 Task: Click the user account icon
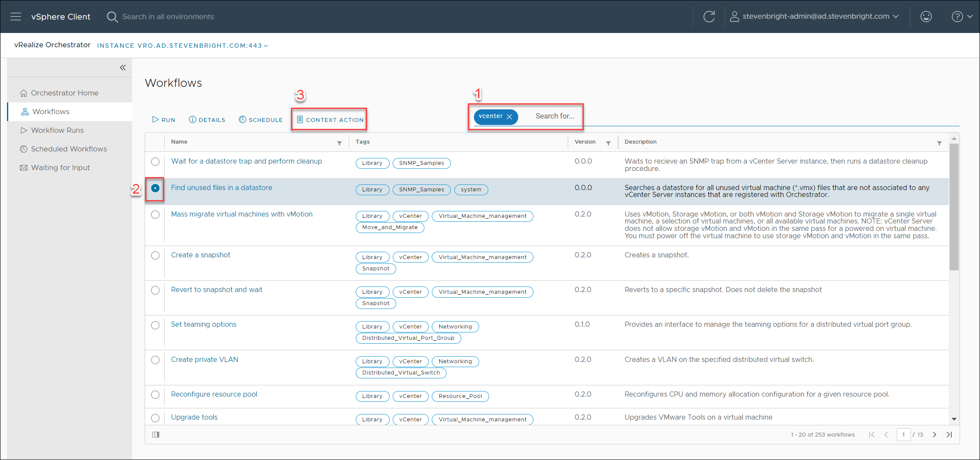point(734,16)
